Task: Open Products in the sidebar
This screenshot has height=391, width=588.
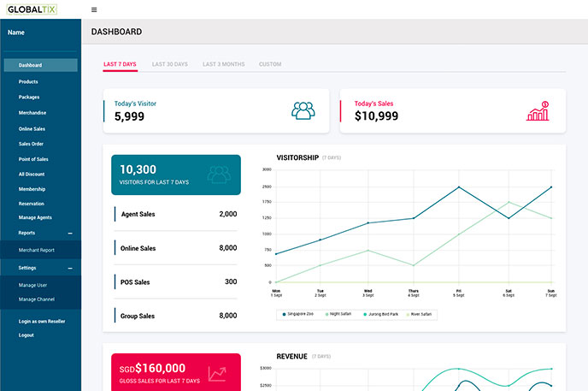Action: click(x=28, y=81)
